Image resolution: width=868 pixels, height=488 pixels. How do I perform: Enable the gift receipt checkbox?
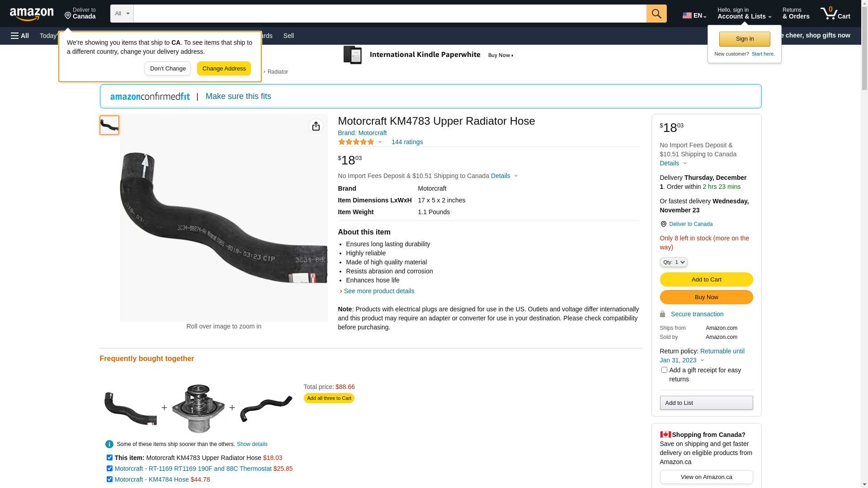664,370
